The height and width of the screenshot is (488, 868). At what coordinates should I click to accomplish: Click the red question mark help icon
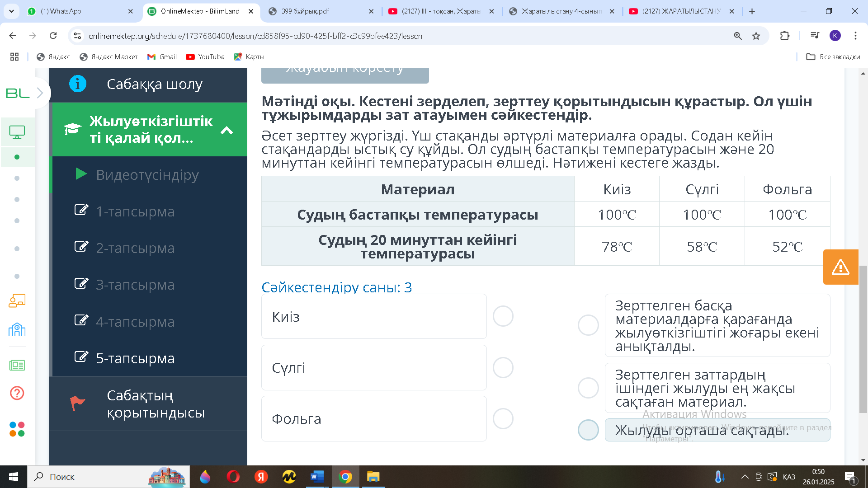pos(17,393)
